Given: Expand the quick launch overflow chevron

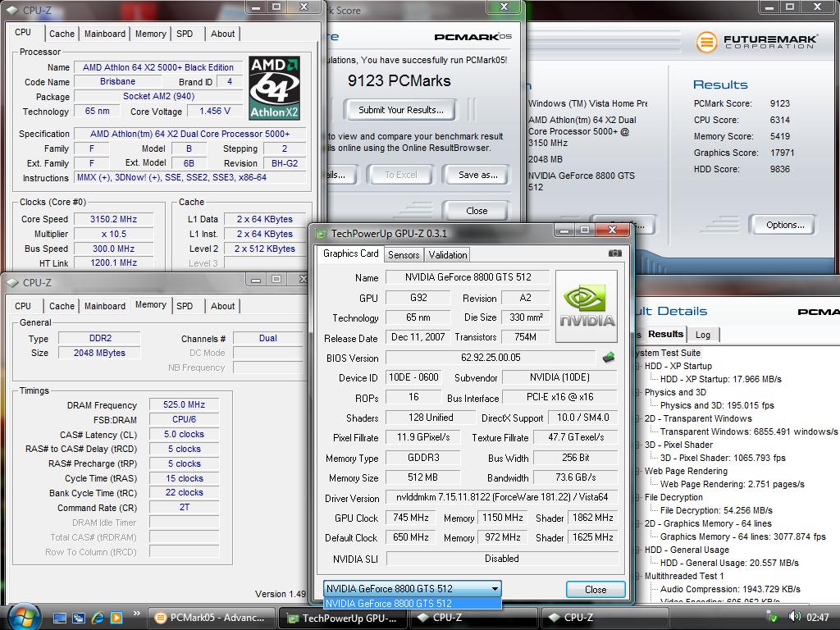Looking at the screenshot, I should pos(136,614).
